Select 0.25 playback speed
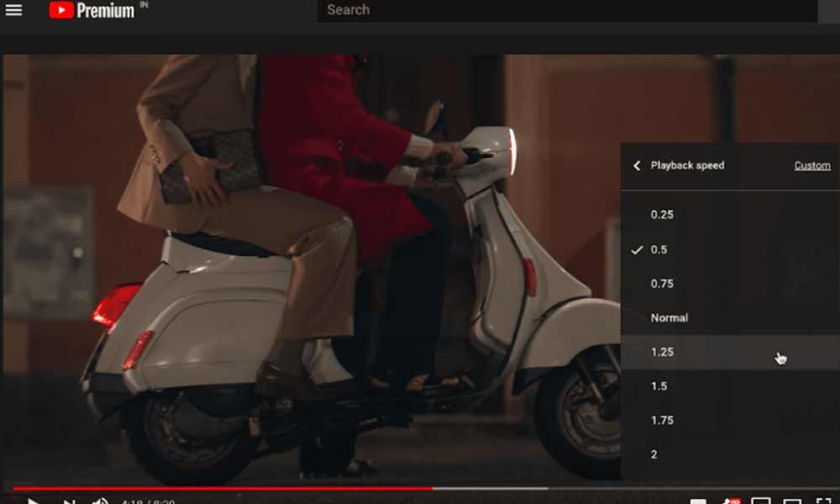The width and height of the screenshot is (840, 504). coord(662,215)
